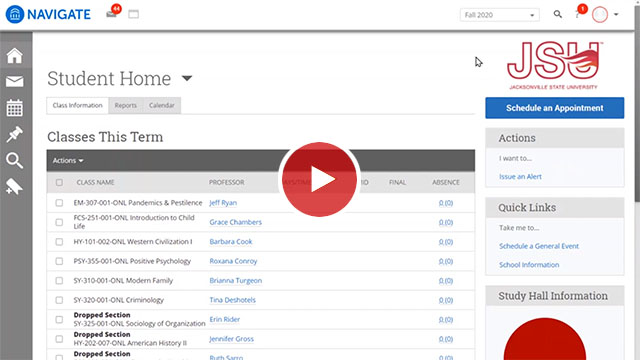The image size is (640, 360).
Task: Toggle the select-all classes checkbox
Action: point(59,182)
